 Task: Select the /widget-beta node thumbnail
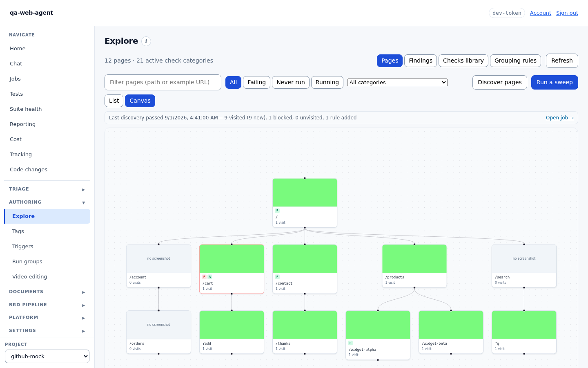point(451,325)
